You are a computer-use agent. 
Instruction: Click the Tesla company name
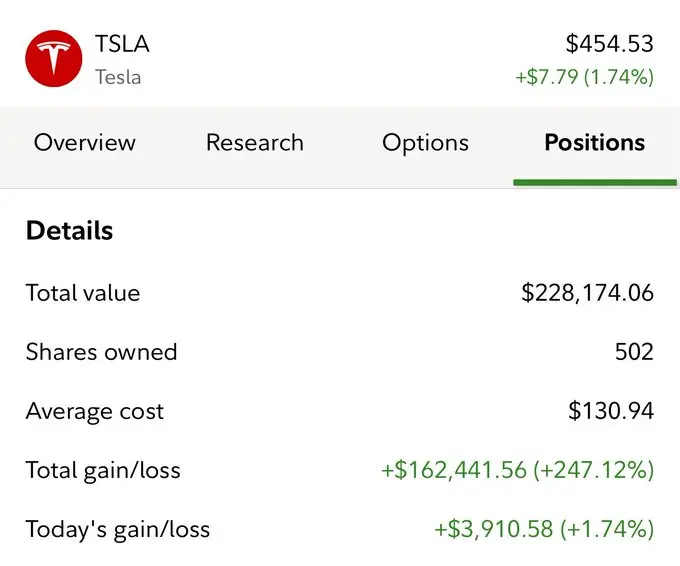click(118, 77)
